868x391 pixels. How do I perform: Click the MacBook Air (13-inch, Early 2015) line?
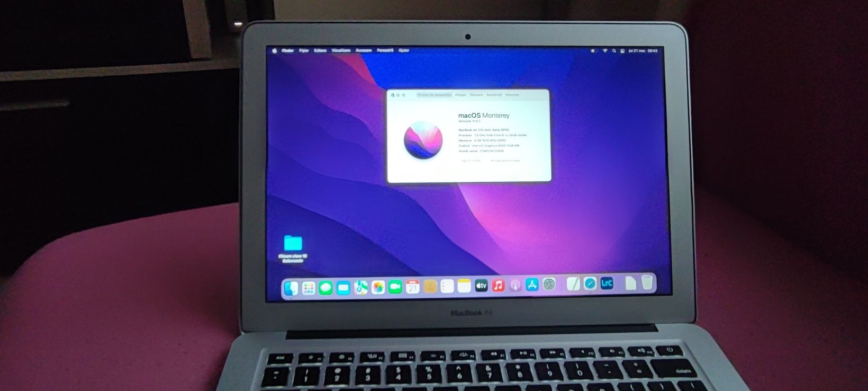tap(484, 130)
